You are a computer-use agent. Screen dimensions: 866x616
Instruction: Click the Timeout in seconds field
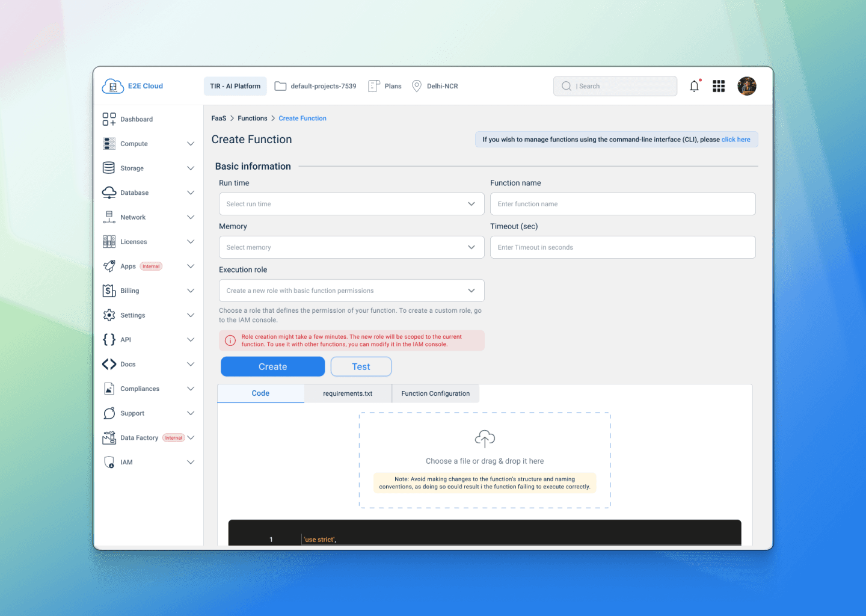[622, 247]
